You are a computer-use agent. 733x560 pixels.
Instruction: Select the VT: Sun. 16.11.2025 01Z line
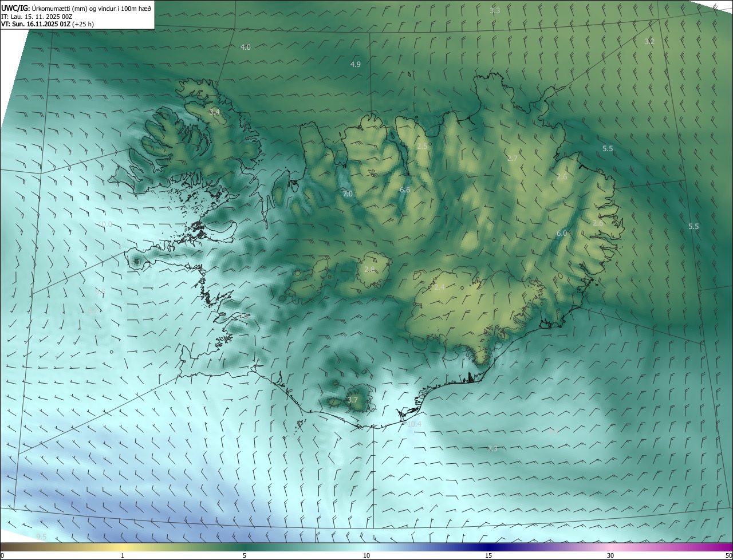pyautogui.click(x=48, y=23)
